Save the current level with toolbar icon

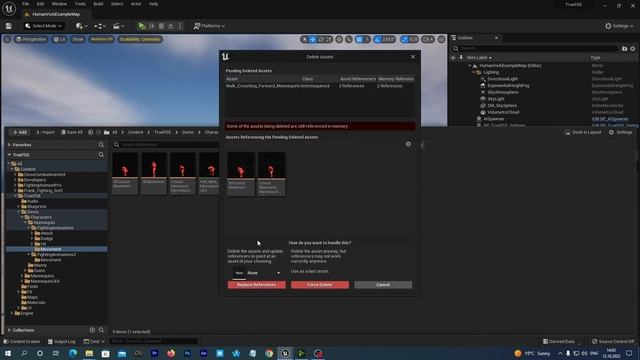pyautogui.click(x=9, y=26)
